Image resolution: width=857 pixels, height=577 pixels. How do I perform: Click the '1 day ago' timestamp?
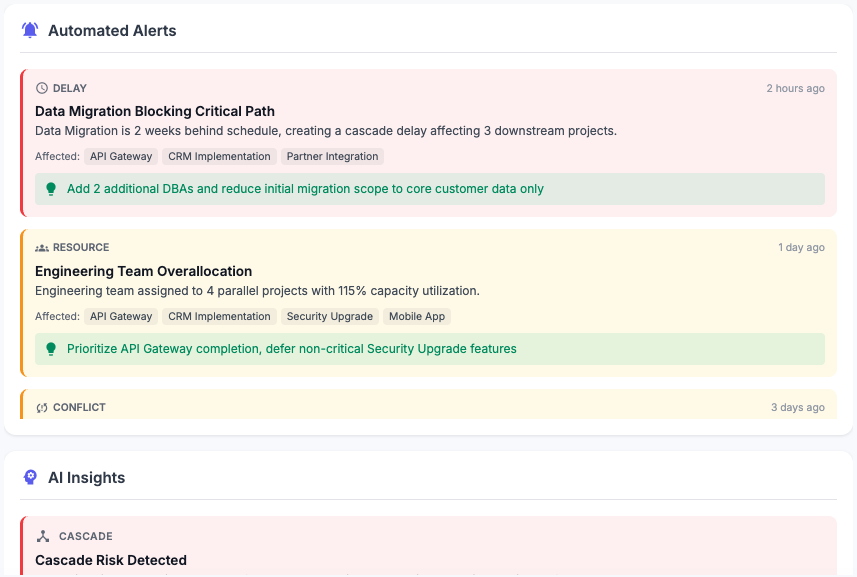tap(801, 248)
